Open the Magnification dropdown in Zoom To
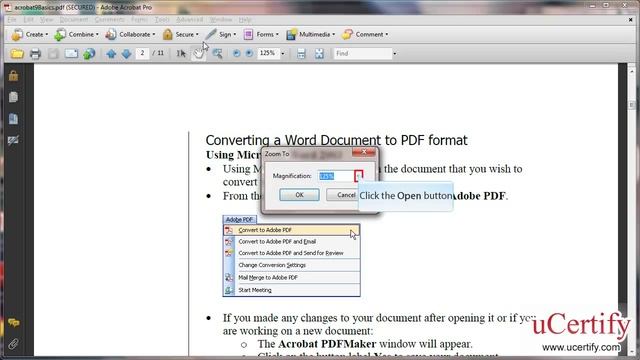 tap(358, 176)
